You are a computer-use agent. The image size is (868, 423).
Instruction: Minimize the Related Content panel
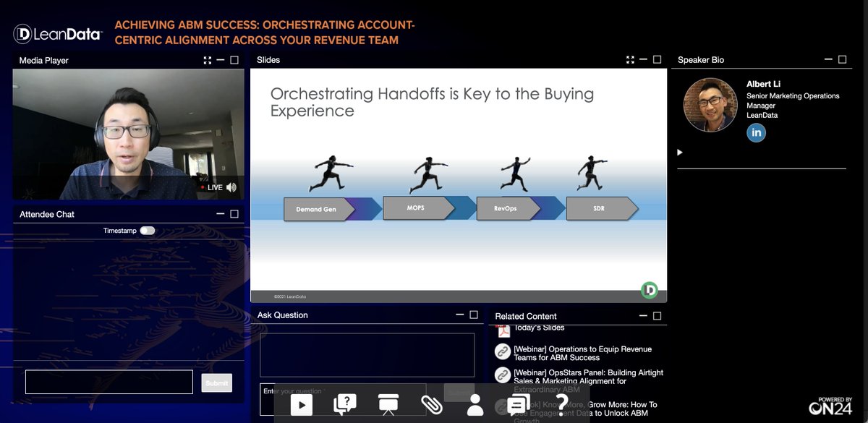click(x=643, y=316)
